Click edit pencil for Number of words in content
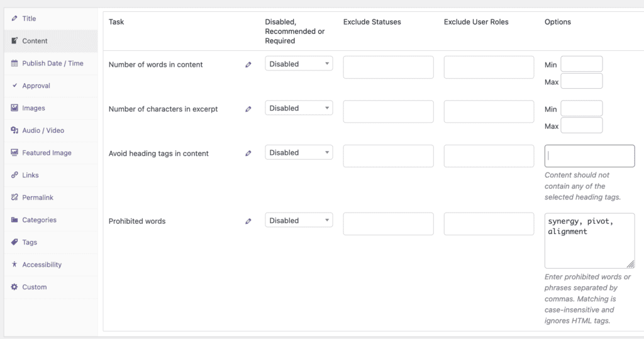The image size is (644, 339). pyautogui.click(x=248, y=65)
